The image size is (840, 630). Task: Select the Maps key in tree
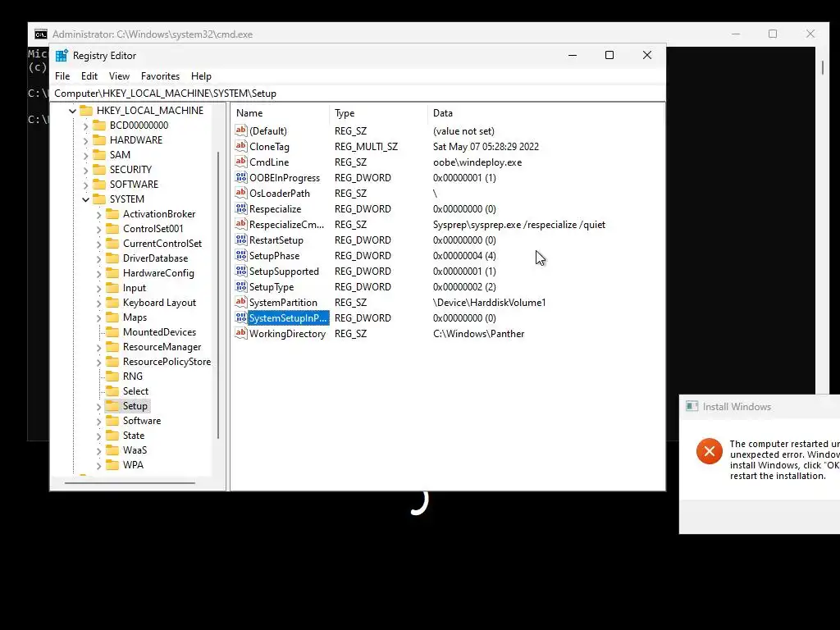(x=135, y=317)
